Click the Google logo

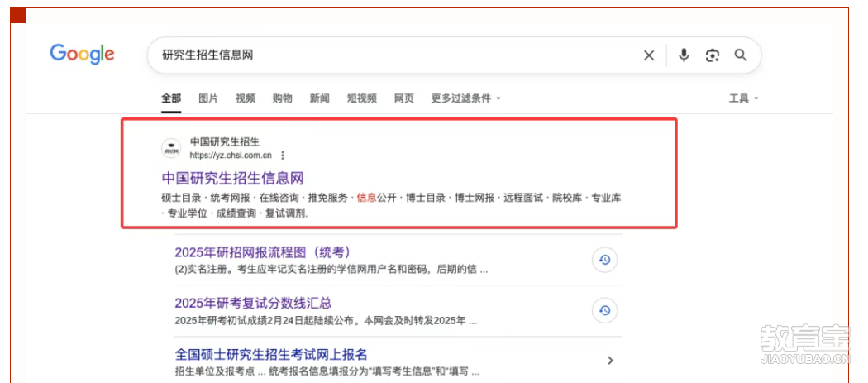(x=82, y=55)
